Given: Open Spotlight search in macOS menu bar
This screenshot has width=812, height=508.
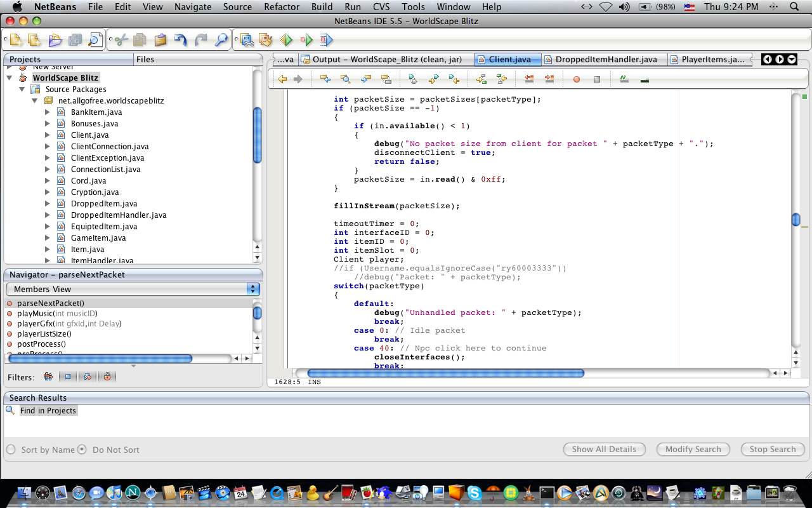Looking at the screenshot, I should [x=794, y=7].
